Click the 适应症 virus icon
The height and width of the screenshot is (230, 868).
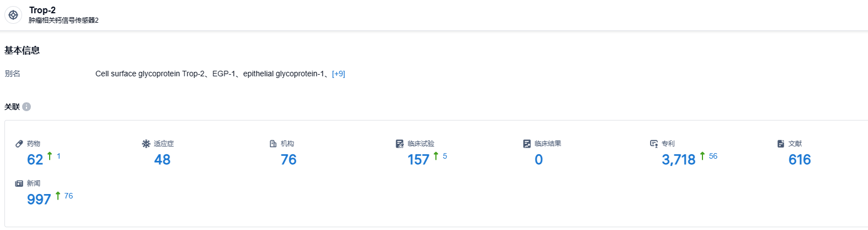[146, 144]
